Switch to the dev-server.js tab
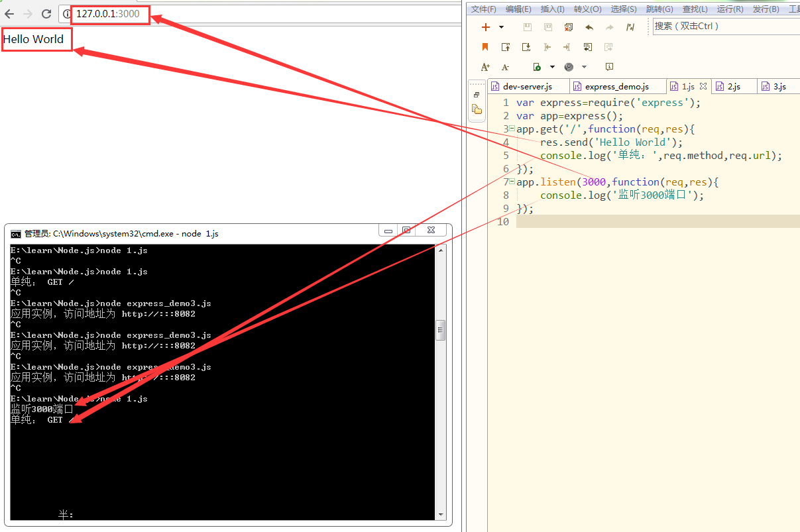800x532 pixels. [527, 87]
